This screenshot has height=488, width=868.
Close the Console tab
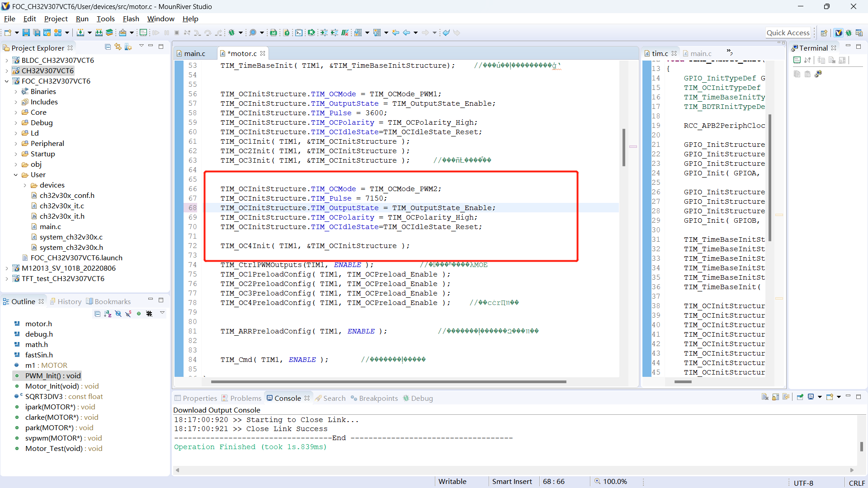[x=307, y=398]
